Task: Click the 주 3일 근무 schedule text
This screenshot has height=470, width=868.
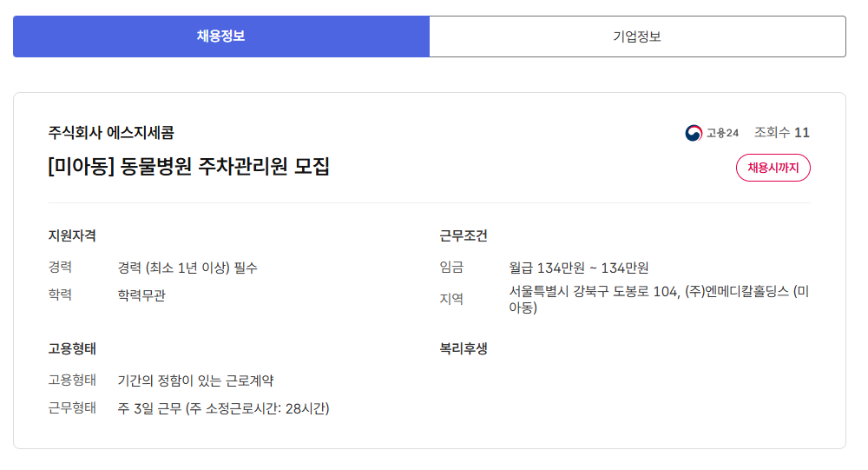Action: (223, 408)
